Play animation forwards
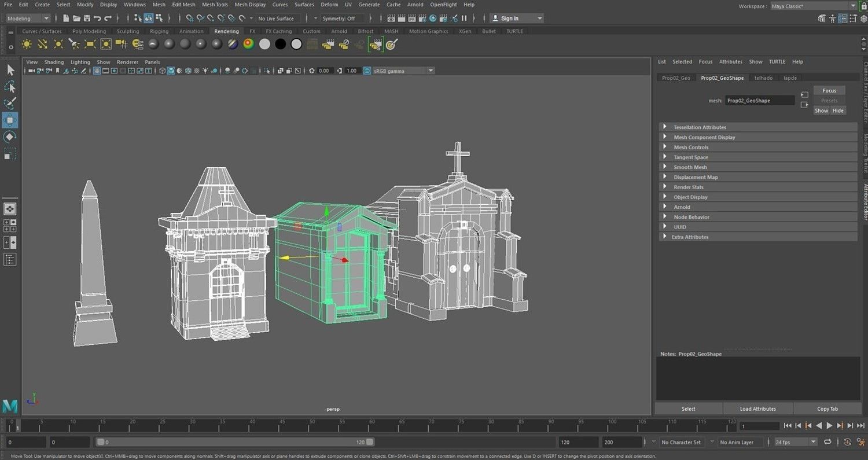The width and height of the screenshot is (868, 460). click(x=829, y=425)
